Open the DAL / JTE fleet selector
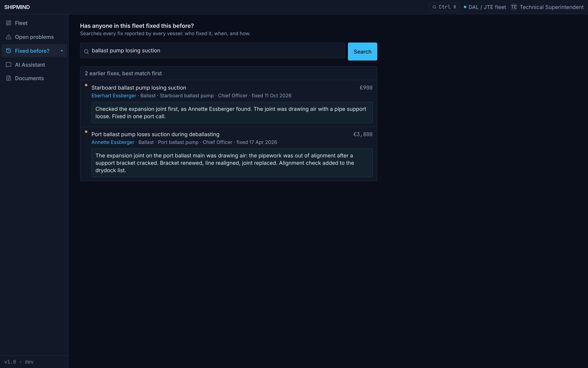The width and height of the screenshot is (588, 368). pyautogui.click(x=485, y=7)
